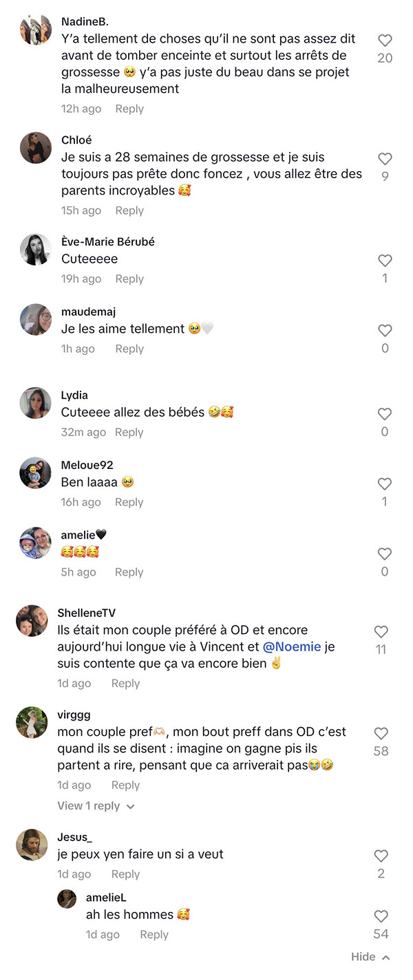The image size is (413, 980).
Task: Toggle like on ShelleneTV's comment
Action: (x=381, y=632)
